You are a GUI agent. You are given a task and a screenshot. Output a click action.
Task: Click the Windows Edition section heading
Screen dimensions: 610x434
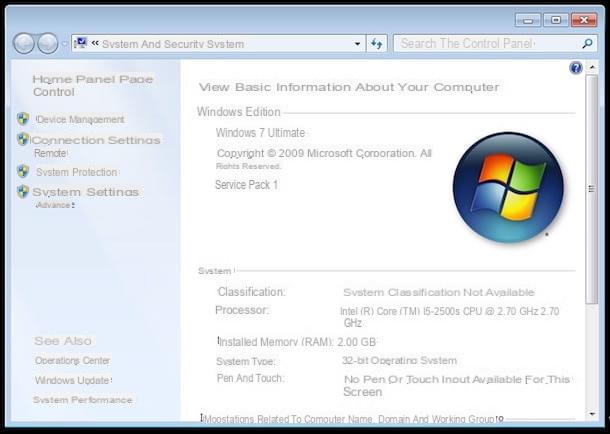point(239,112)
